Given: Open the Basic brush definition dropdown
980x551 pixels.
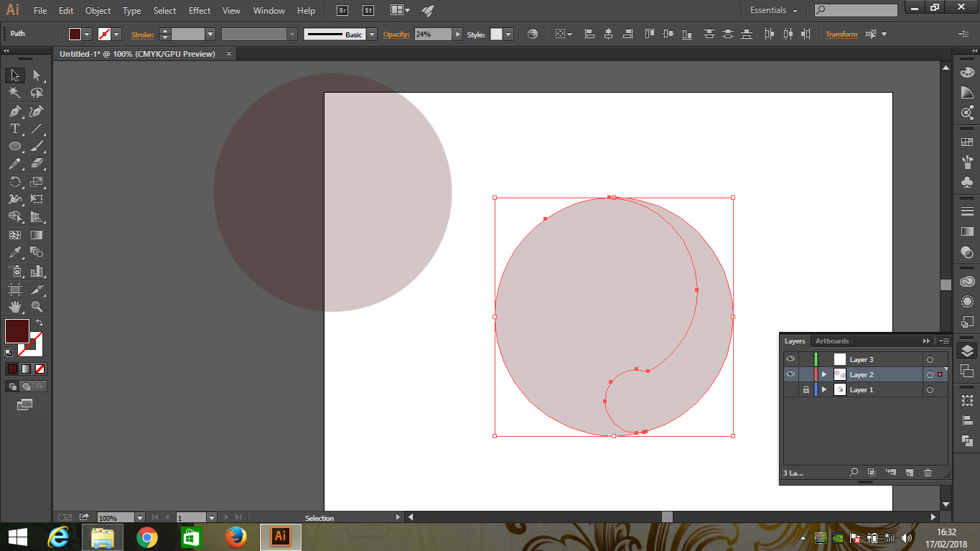Looking at the screenshot, I should [x=371, y=34].
